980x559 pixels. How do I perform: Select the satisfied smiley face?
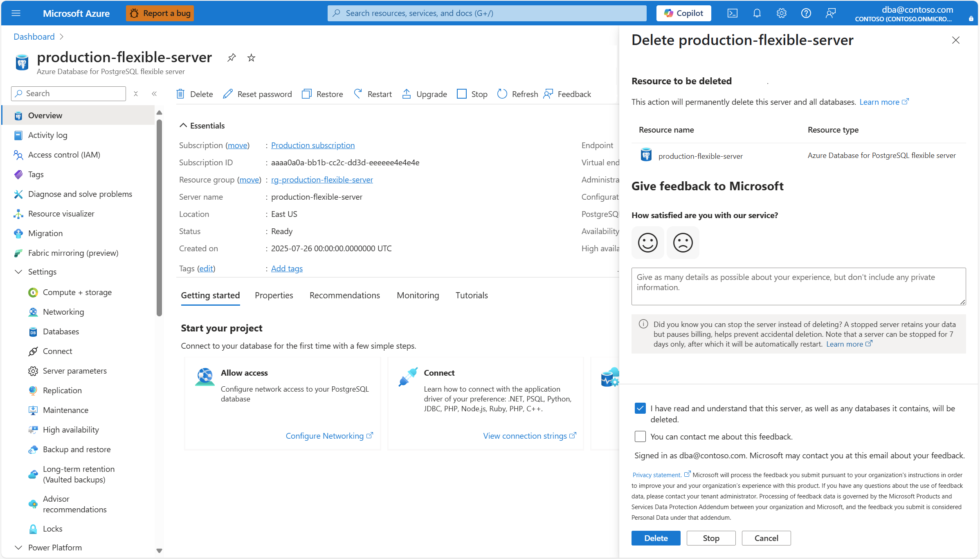[647, 243]
